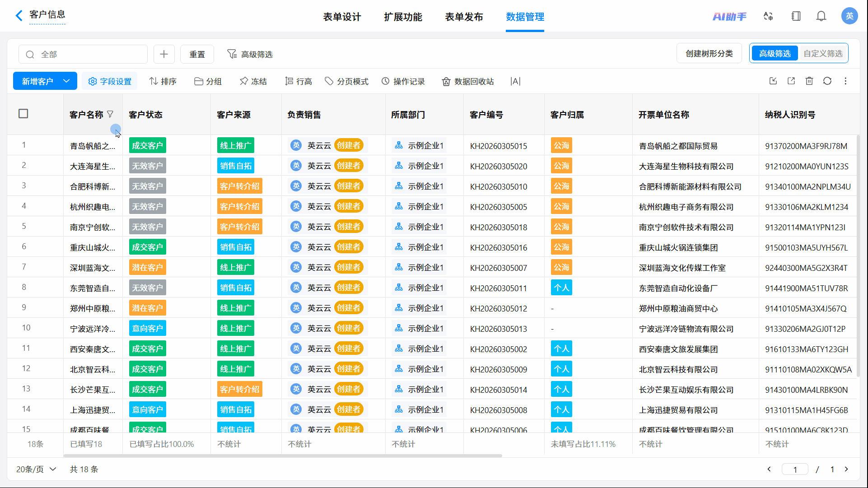Screen dimensions: 868x488
Task: Open the 20条/页 page size dropdown
Action: tap(36, 469)
